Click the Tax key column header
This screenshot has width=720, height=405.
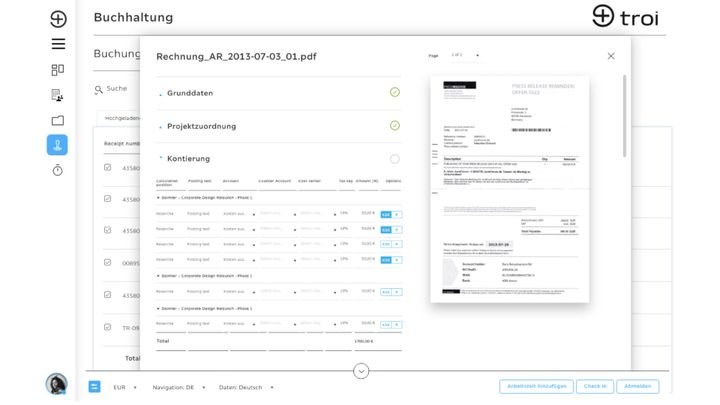pos(346,181)
